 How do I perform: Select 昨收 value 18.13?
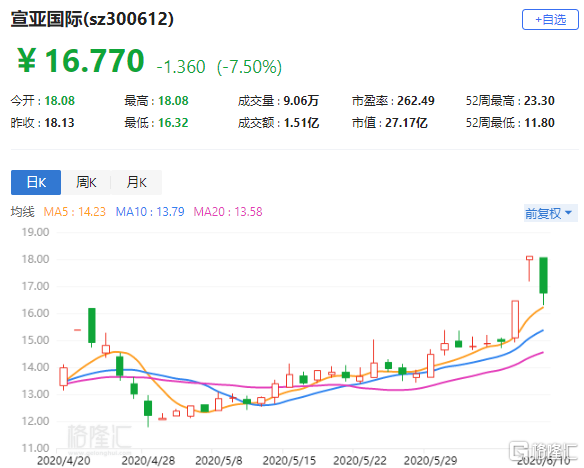(x=60, y=122)
